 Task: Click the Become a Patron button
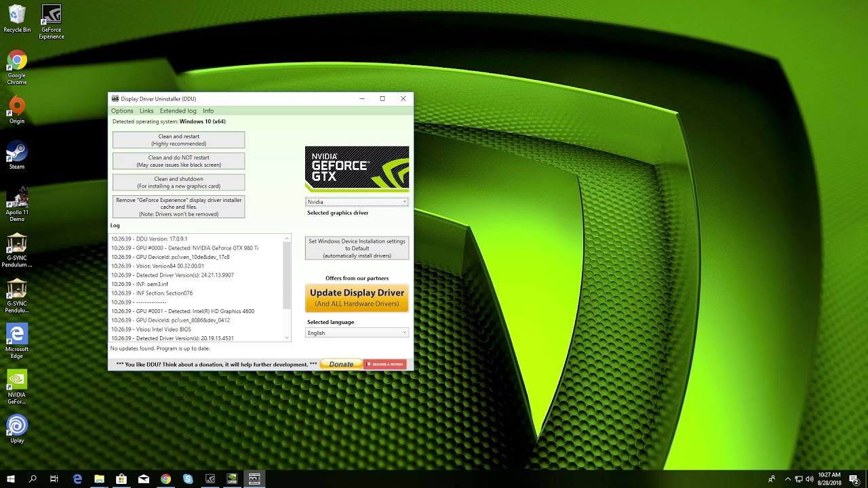pyautogui.click(x=385, y=365)
